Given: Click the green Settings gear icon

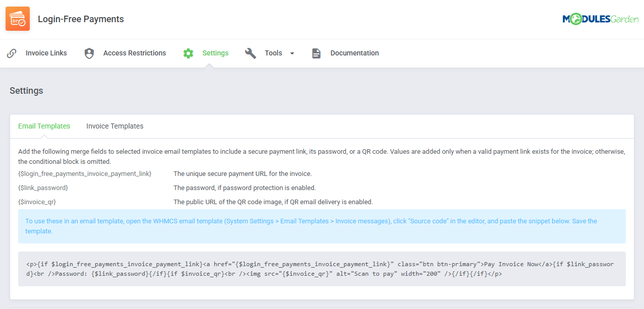Looking at the screenshot, I should 188,53.
